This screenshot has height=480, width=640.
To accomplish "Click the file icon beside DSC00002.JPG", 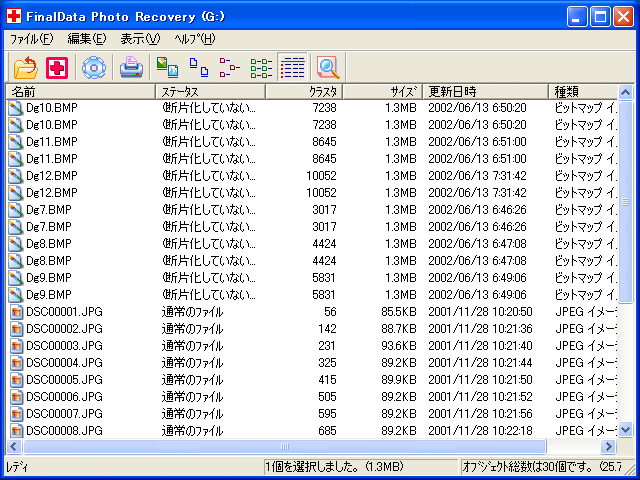I will click(x=16, y=329).
